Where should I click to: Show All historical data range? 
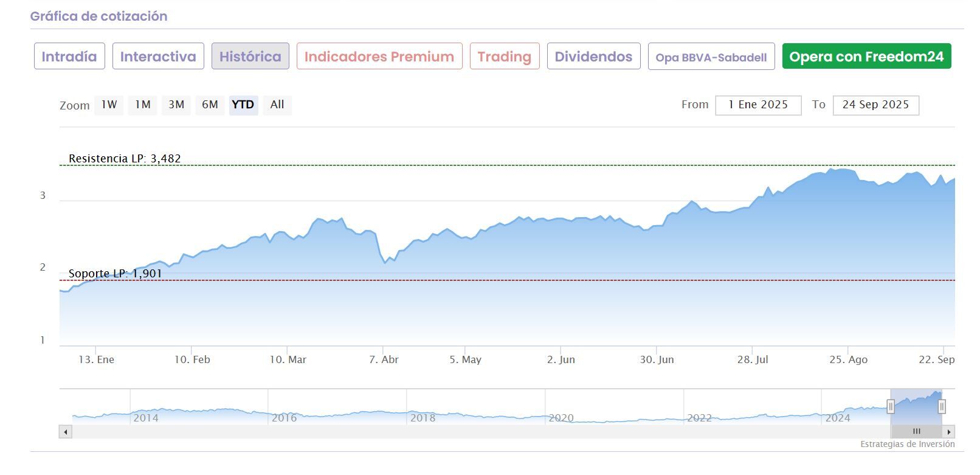click(277, 105)
